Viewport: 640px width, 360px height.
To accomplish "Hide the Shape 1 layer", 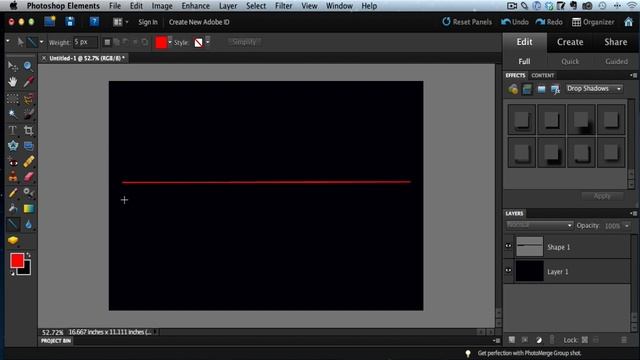I will [508, 246].
